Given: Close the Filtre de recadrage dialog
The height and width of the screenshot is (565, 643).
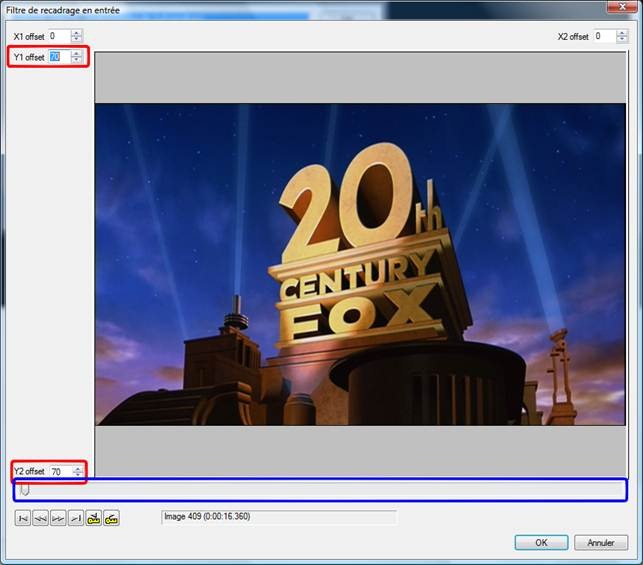Looking at the screenshot, I should click(x=622, y=7).
